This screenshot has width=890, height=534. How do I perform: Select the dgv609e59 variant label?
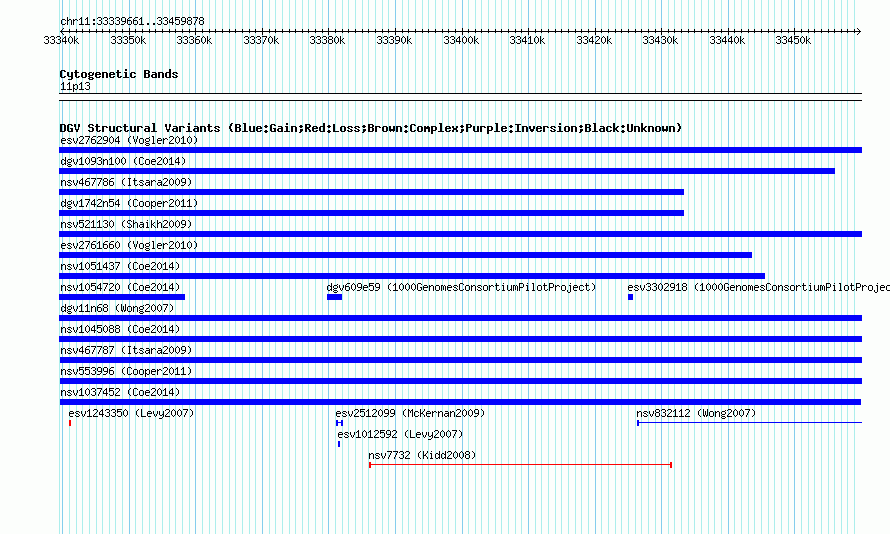coord(461,287)
